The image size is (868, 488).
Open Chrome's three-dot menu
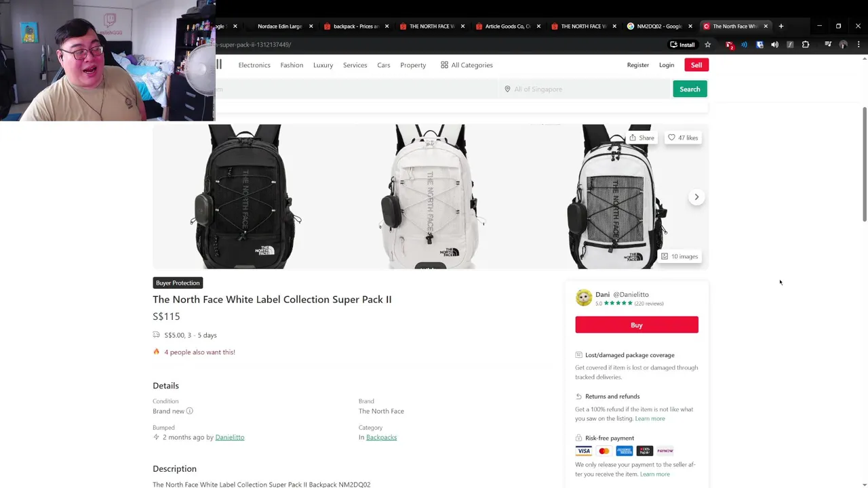pyautogui.click(x=859, y=45)
